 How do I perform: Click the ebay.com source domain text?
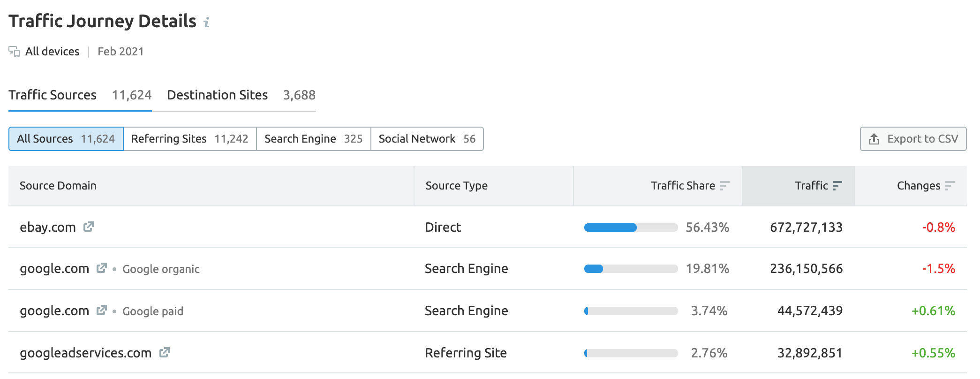(47, 227)
